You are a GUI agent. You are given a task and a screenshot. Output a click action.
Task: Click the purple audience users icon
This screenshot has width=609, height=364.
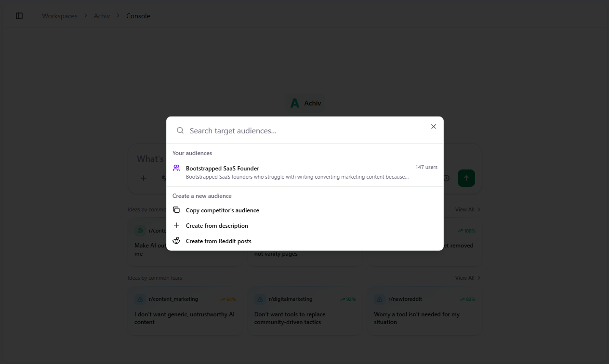click(176, 168)
